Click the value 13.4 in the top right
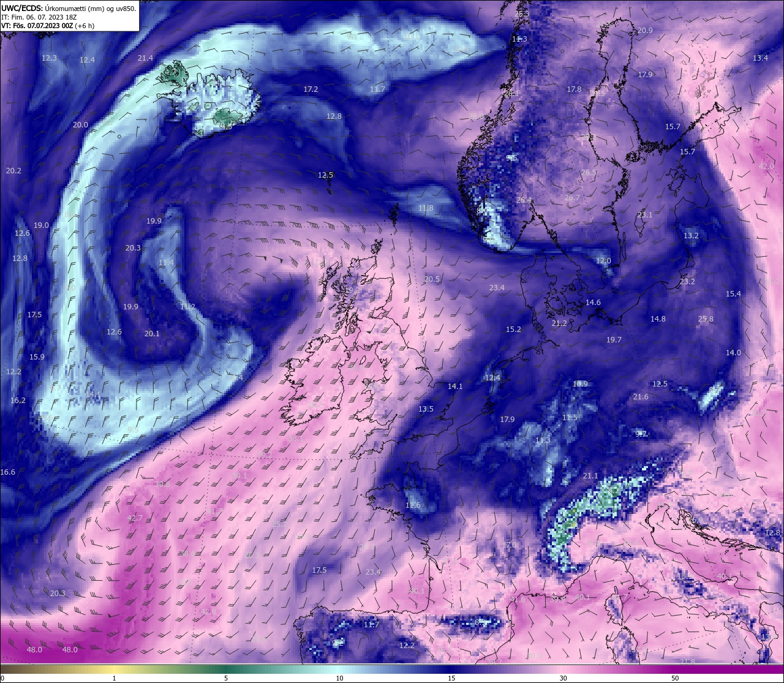 760,58
